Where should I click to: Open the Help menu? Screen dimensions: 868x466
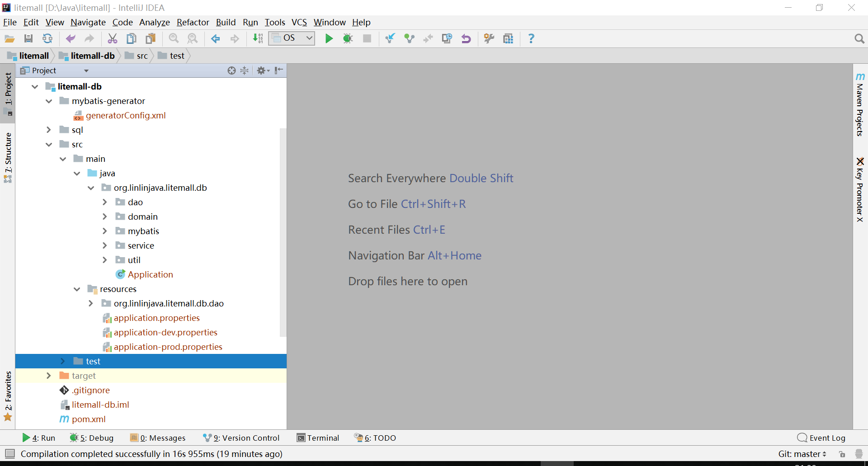(361, 22)
